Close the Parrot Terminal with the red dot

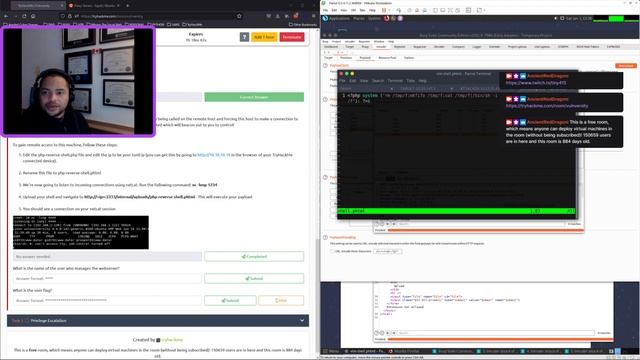point(341,74)
